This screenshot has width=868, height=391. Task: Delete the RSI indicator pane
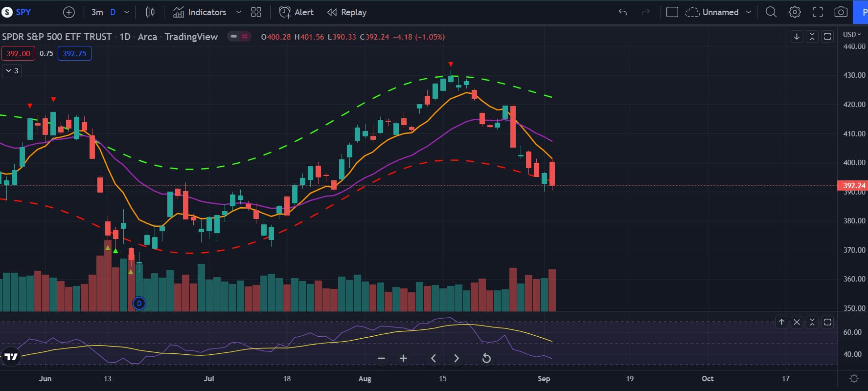point(797,322)
